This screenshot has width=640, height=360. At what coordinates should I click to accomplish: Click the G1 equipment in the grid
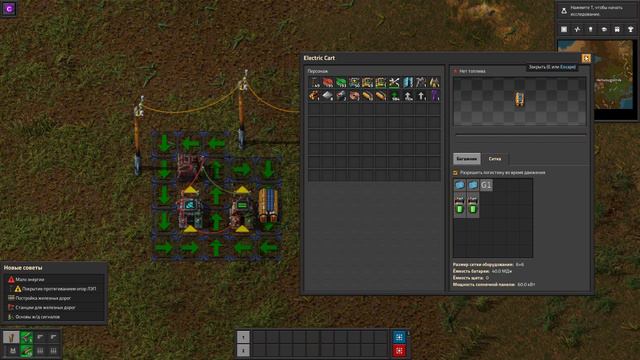(486, 185)
